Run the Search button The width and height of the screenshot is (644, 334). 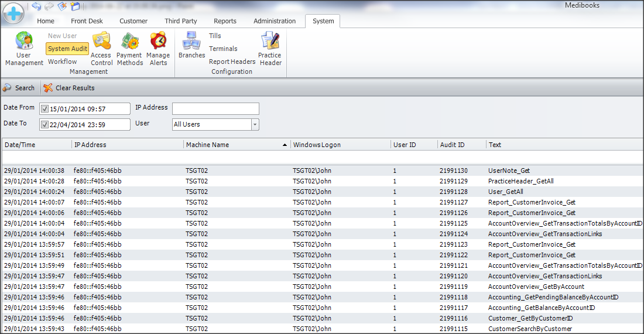pyautogui.click(x=19, y=88)
